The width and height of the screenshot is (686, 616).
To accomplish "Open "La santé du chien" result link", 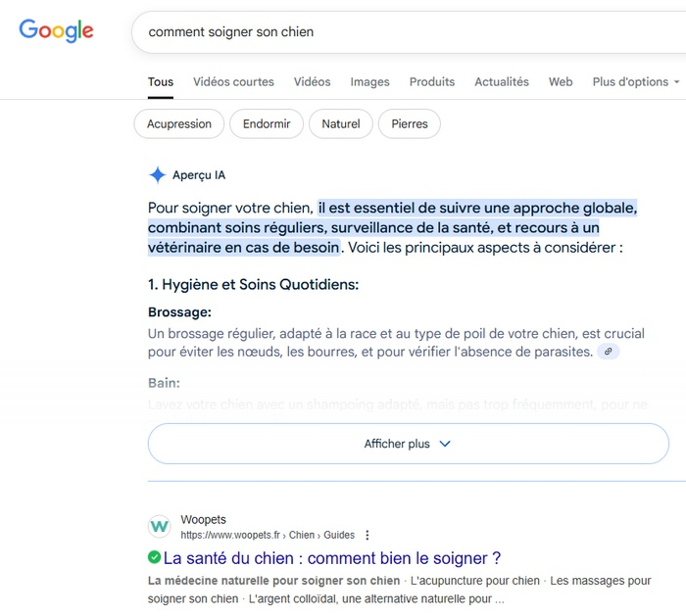I will coord(331,558).
